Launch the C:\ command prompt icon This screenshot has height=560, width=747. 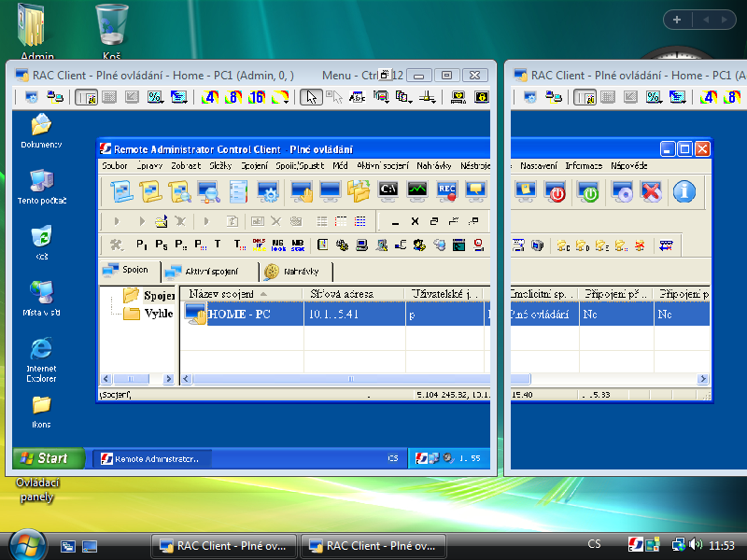[x=388, y=192]
